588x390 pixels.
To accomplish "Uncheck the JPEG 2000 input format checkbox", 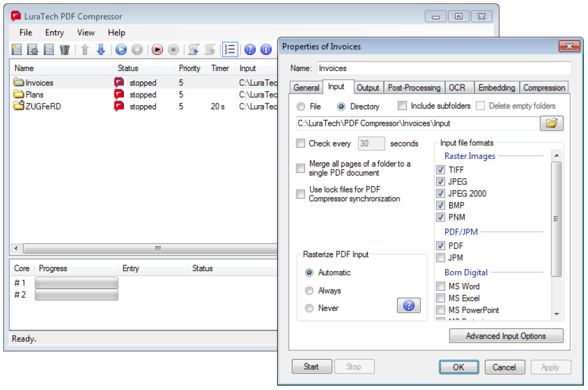I will 440,194.
